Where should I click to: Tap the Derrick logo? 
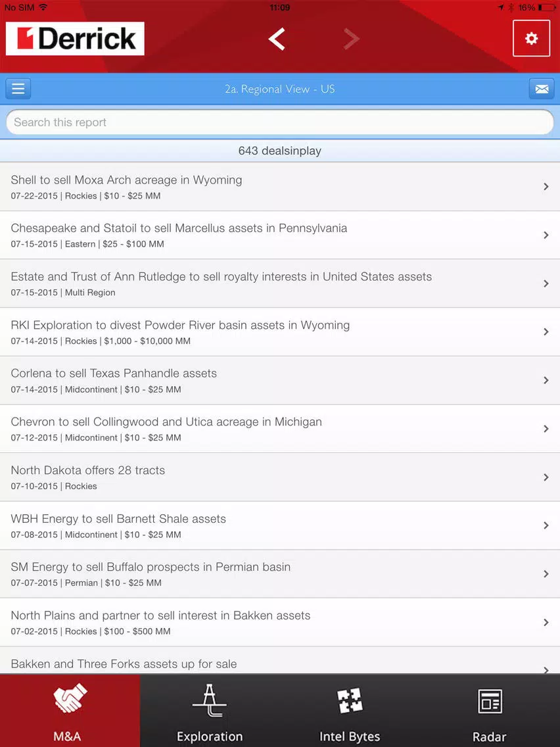(x=75, y=38)
